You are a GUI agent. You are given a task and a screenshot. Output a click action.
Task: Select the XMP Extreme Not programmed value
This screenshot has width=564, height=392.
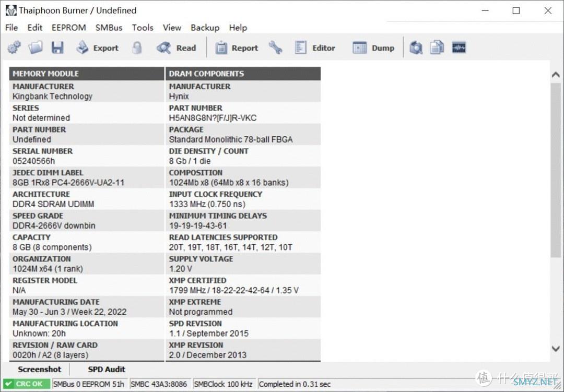pyautogui.click(x=201, y=312)
